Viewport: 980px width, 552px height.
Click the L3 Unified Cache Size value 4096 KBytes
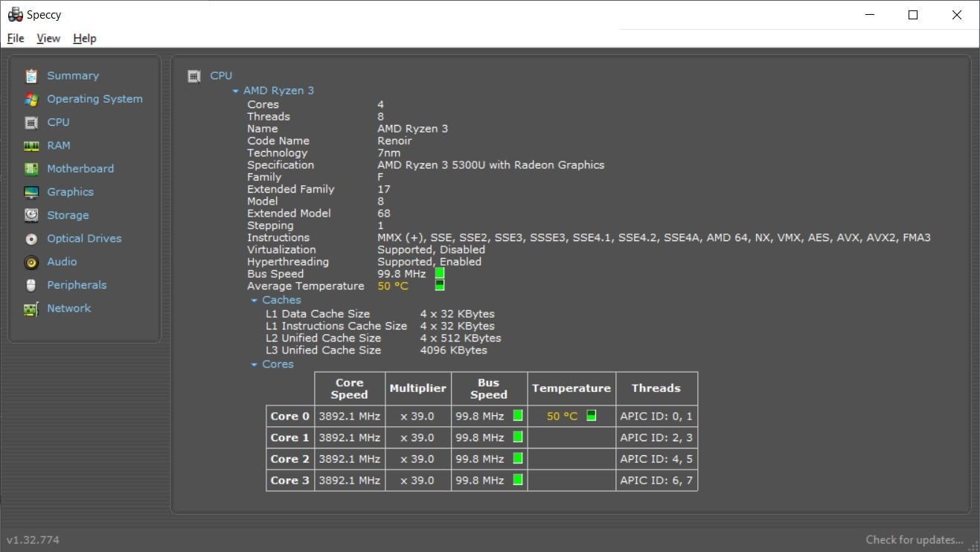tap(454, 350)
